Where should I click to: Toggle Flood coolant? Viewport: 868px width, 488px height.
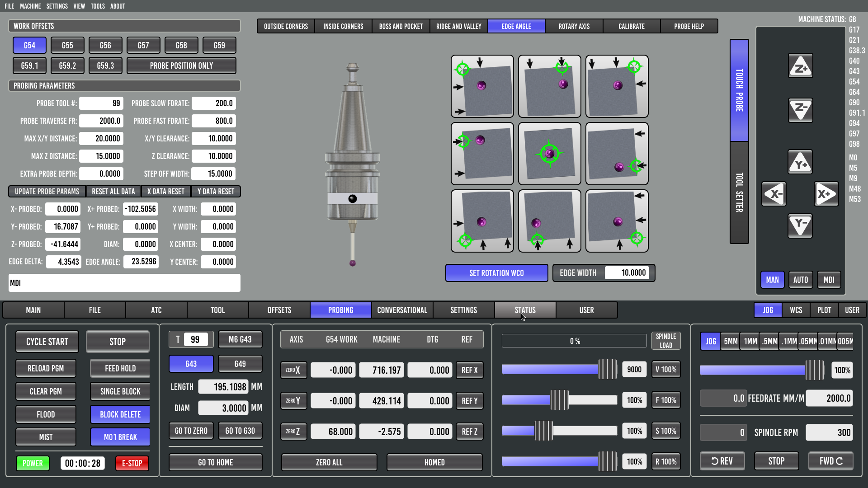pyautogui.click(x=46, y=414)
